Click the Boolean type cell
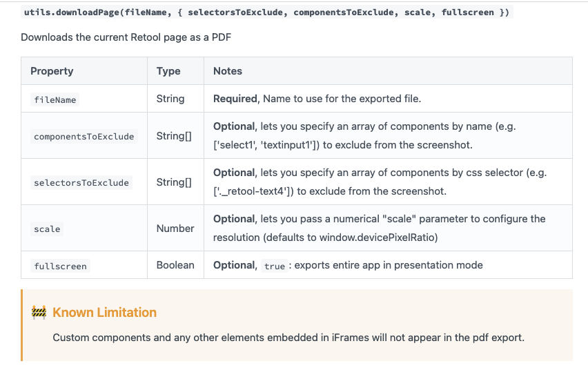Screen dimensions: 588x368 (175, 265)
